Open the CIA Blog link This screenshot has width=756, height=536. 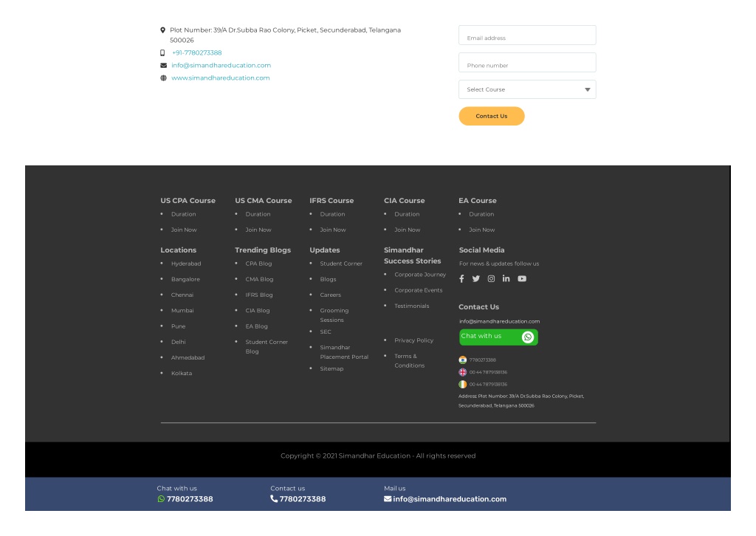[258, 310]
